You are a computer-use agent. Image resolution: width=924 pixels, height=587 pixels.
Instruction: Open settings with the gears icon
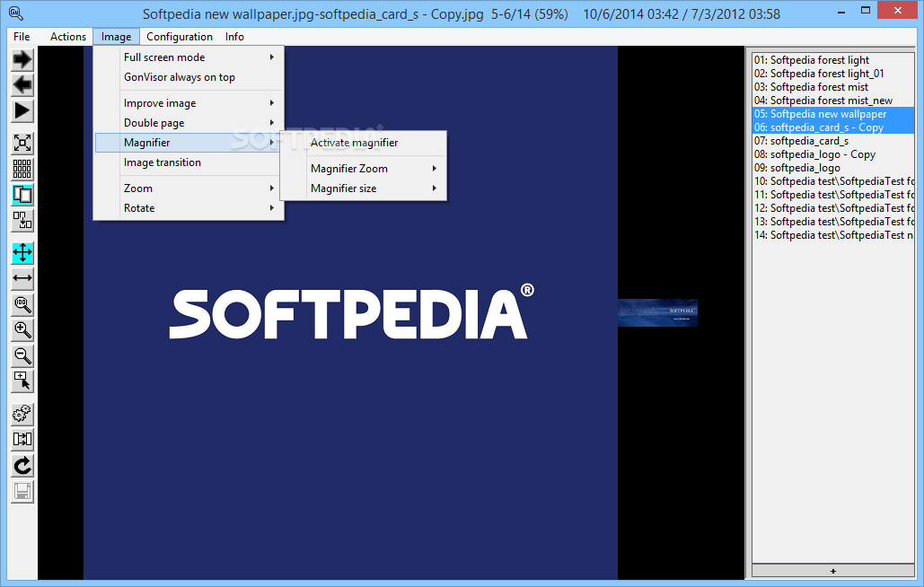[x=22, y=414]
